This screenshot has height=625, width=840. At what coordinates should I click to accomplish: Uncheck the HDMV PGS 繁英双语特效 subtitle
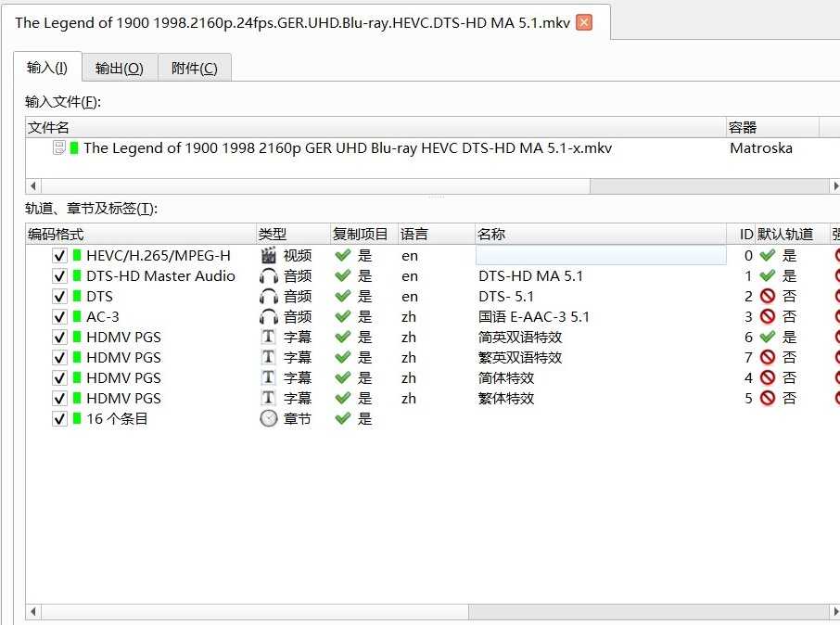pyautogui.click(x=59, y=358)
